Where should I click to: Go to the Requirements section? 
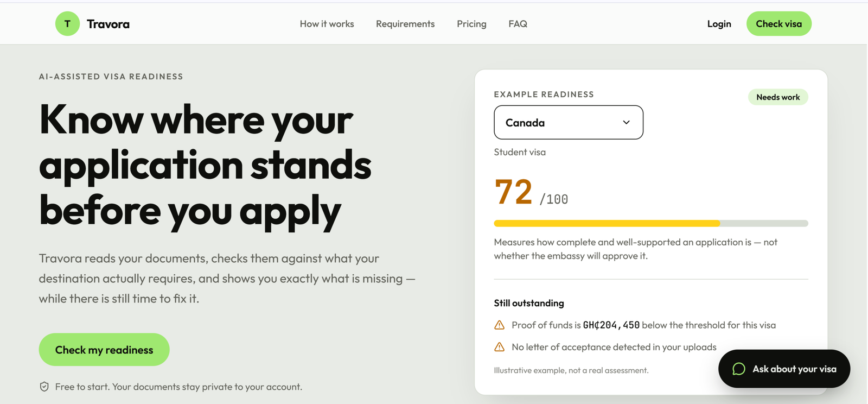point(405,24)
